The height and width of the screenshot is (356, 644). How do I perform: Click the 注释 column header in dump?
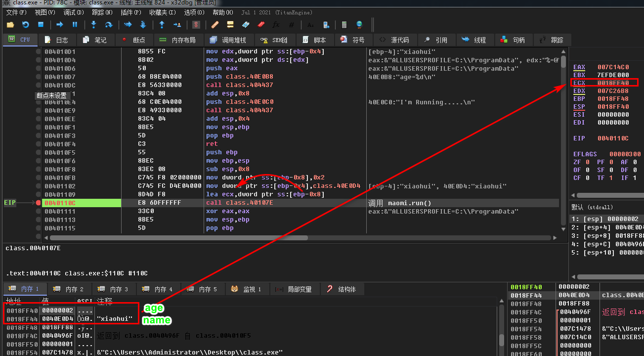(x=105, y=301)
